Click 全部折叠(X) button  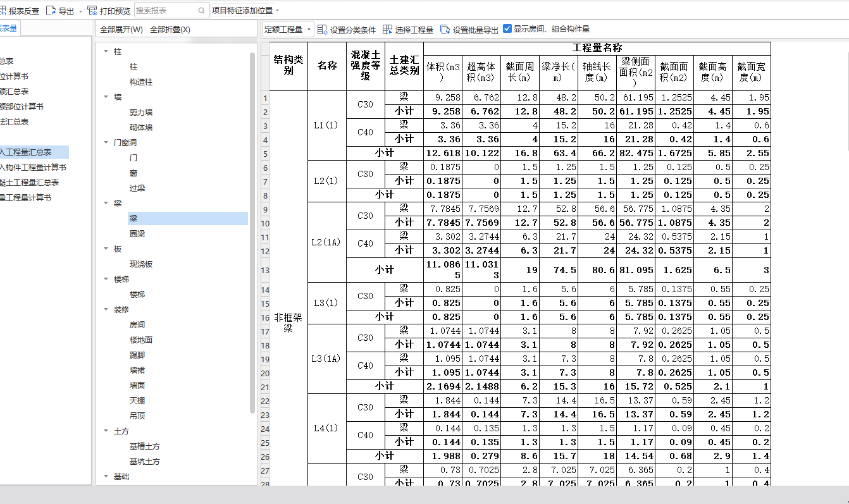click(170, 30)
